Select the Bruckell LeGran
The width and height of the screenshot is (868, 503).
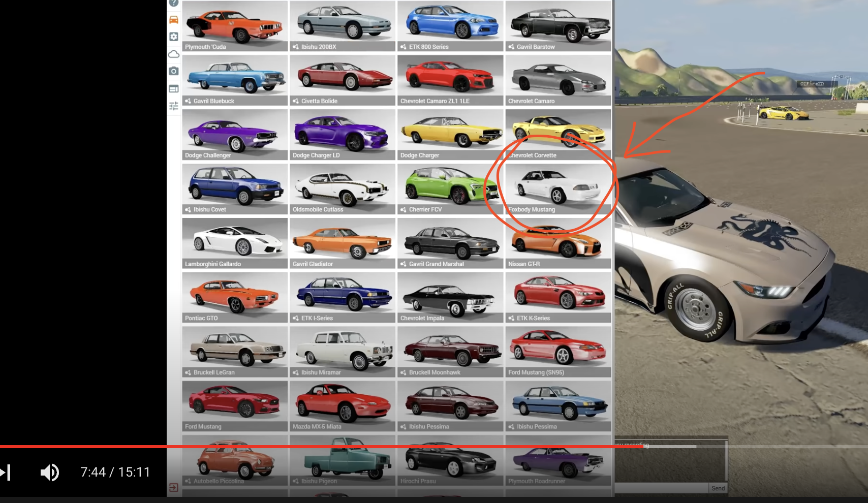pyautogui.click(x=235, y=352)
